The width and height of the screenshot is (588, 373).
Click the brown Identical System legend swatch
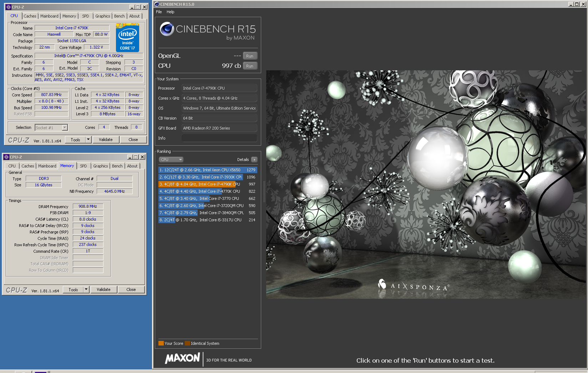click(x=187, y=343)
